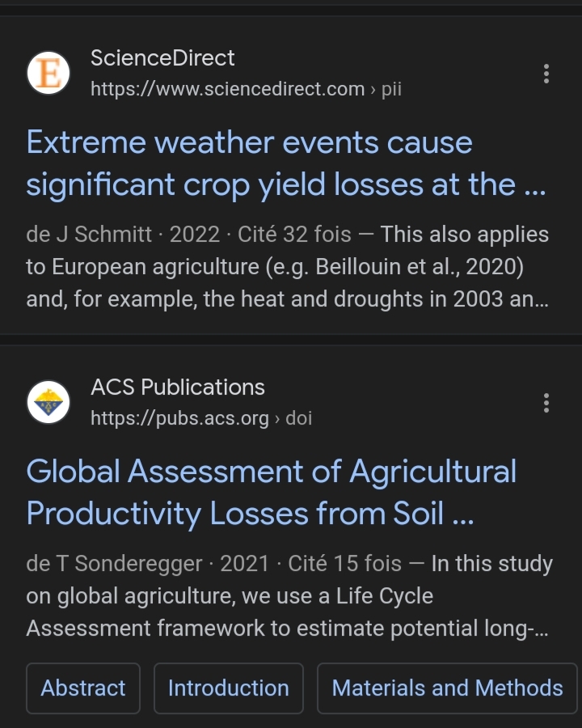This screenshot has height=728, width=582.
Task: Open three-dot menu for ScienceDirect result
Action: 546,74
